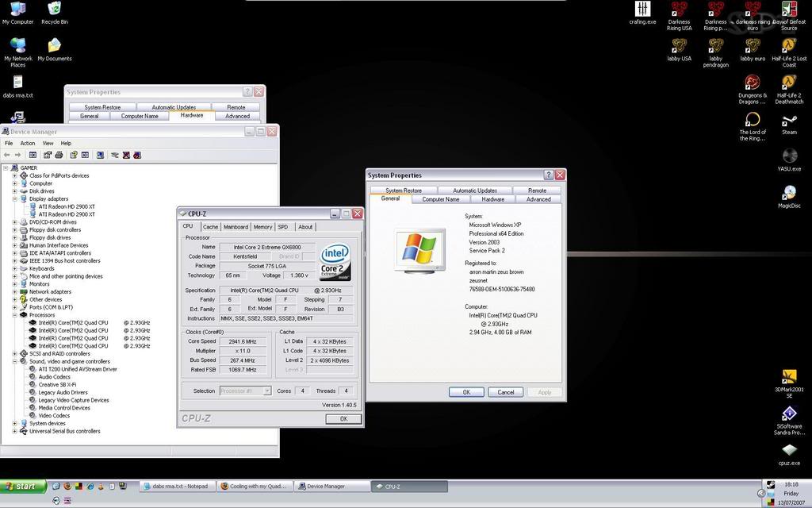Click the 2941.6 MHz Core Speed value
The width and height of the screenshot is (812, 508).
(243, 341)
